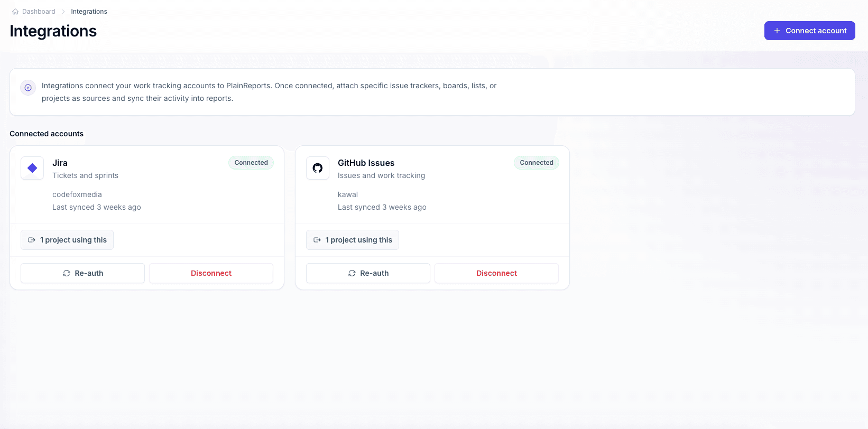Image resolution: width=868 pixels, height=429 pixels.
Task: Click the GitHub Issues card title
Action: tap(366, 163)
